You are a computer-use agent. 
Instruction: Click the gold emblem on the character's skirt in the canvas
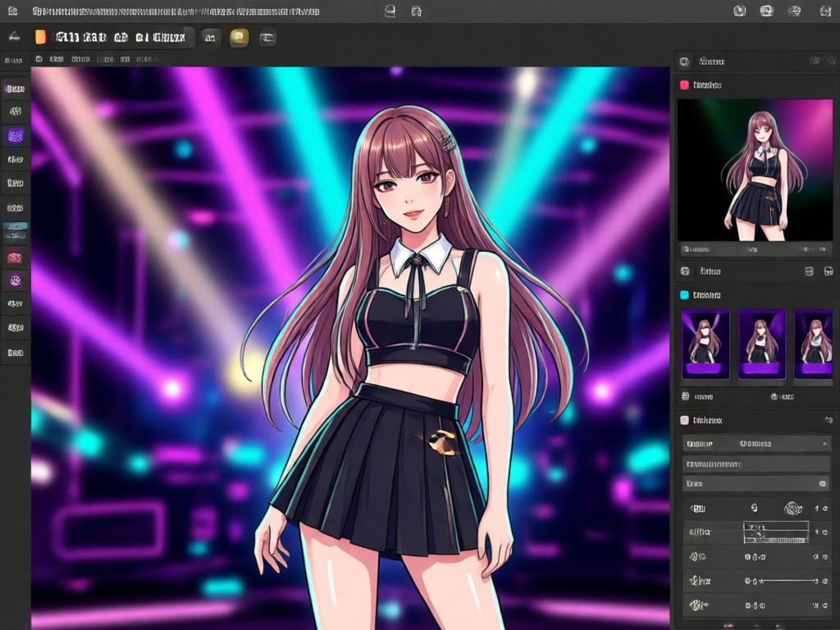point(441,442)
